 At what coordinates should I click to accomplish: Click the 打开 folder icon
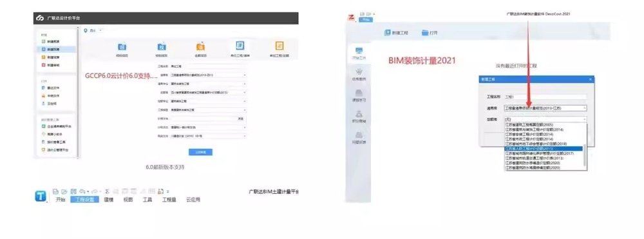[425, 33]
